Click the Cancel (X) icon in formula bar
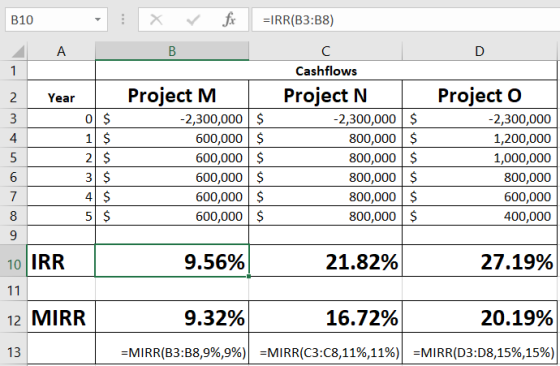Screen dimensions: 560x366 pos(156,20)
